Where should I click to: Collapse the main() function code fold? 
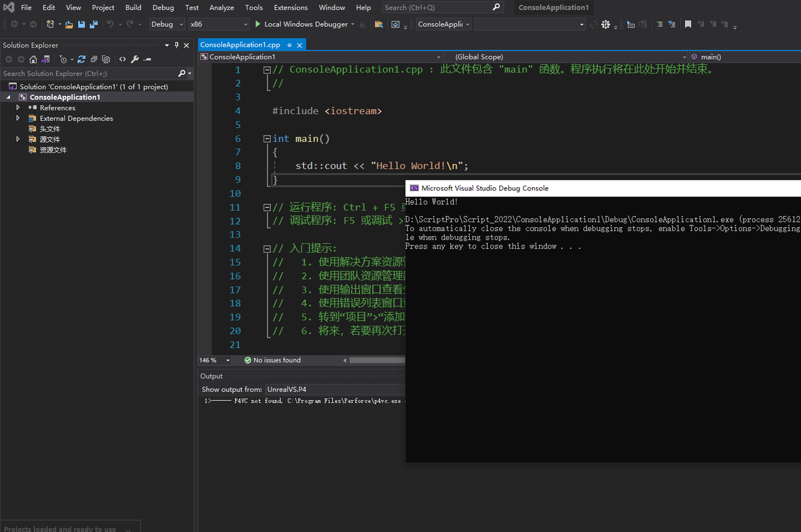(x=267, y=139)
